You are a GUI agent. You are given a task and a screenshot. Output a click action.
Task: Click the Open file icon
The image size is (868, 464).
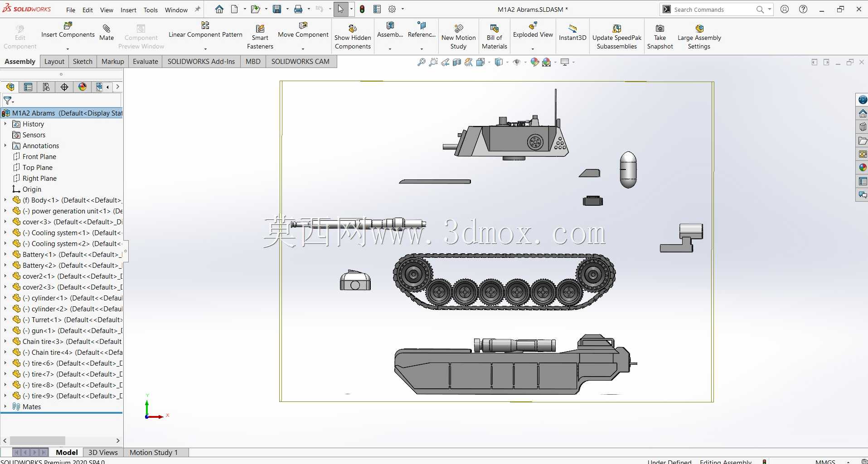pyautogui.click(x=256, y=9)
